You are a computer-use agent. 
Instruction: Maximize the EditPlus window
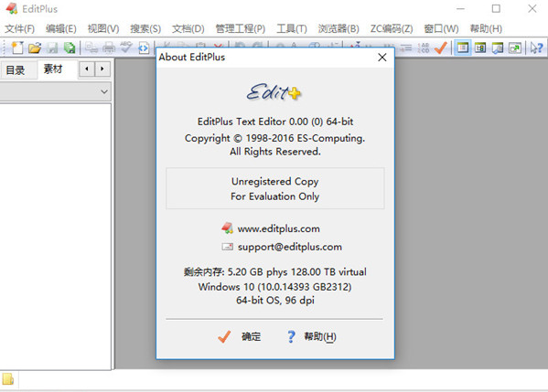tap(496, 9)
